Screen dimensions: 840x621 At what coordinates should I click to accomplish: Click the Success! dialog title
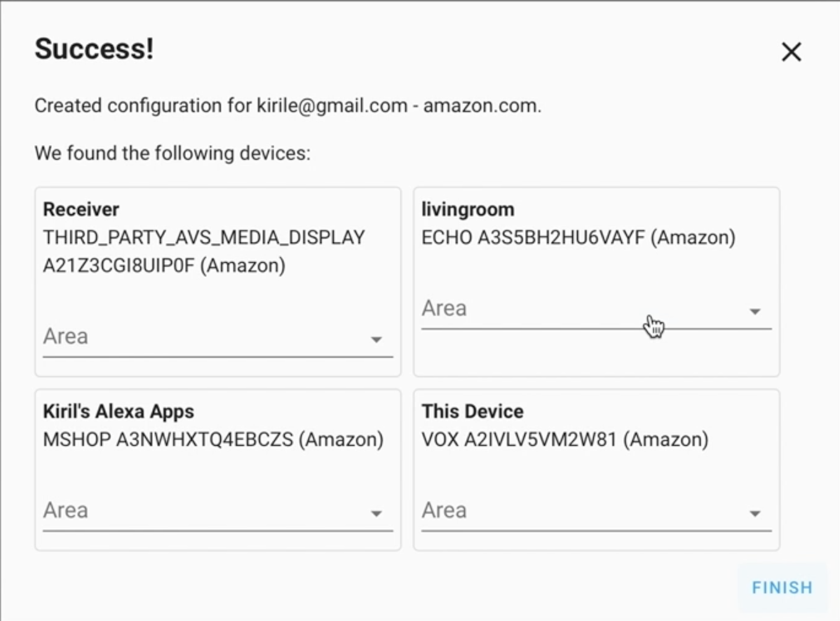click(x=93, y=49)
